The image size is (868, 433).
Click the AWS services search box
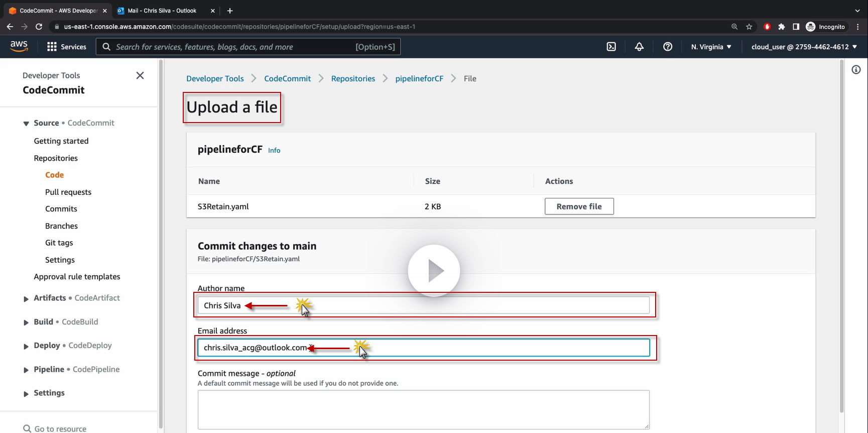coord(249,47)
